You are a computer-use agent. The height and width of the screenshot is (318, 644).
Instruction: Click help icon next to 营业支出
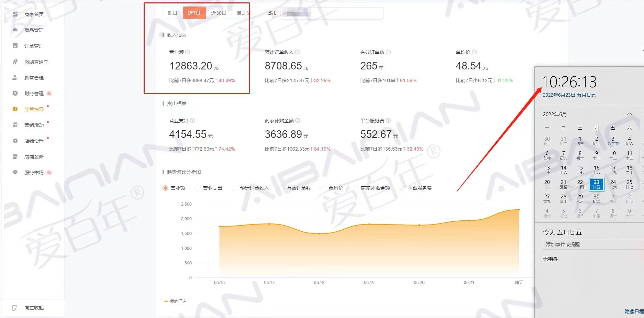coord(192,120)
